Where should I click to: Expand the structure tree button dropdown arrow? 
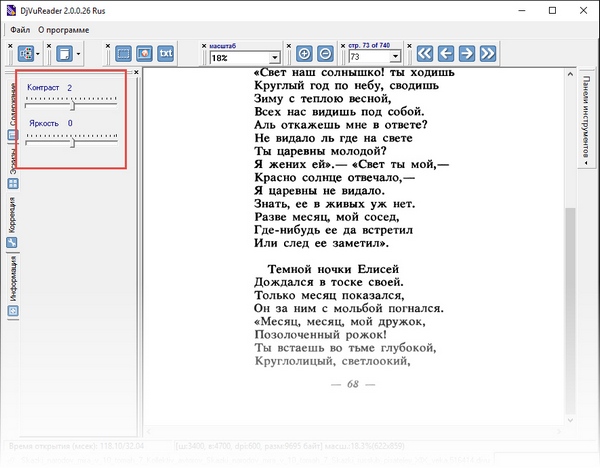point(38,54)
